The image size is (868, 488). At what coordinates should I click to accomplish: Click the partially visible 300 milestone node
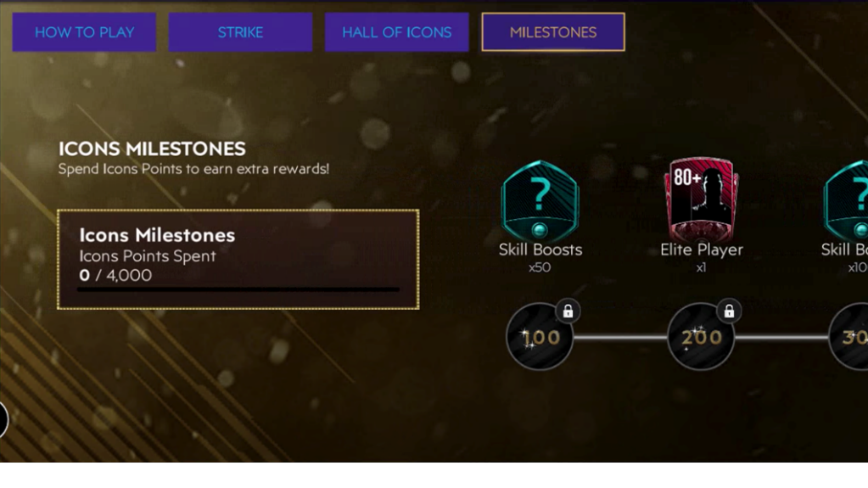pos(848,336)
